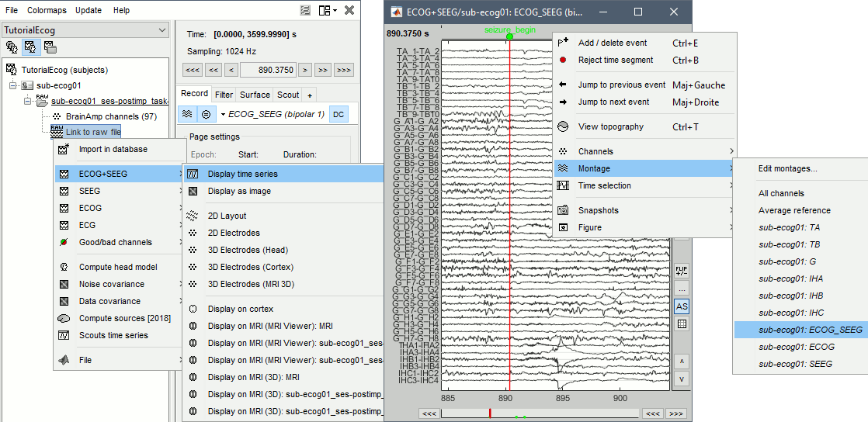Open the window layout dropdown

(x=328, y=10)
